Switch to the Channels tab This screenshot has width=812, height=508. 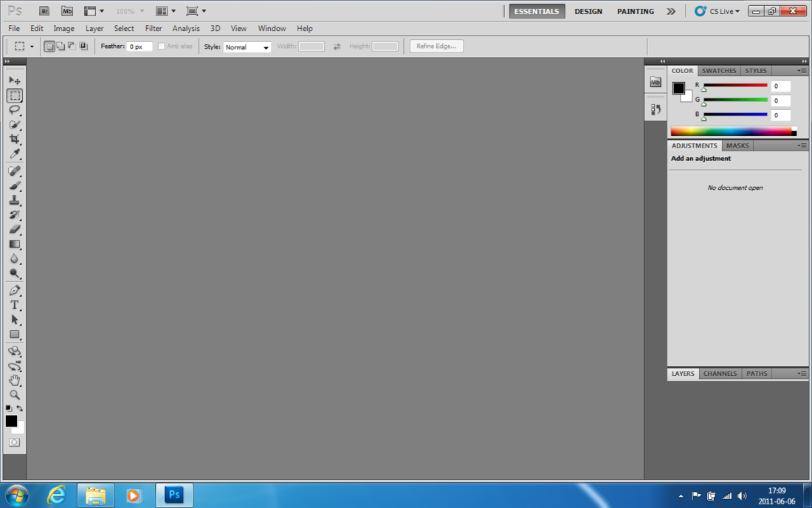tap(720, 374)
